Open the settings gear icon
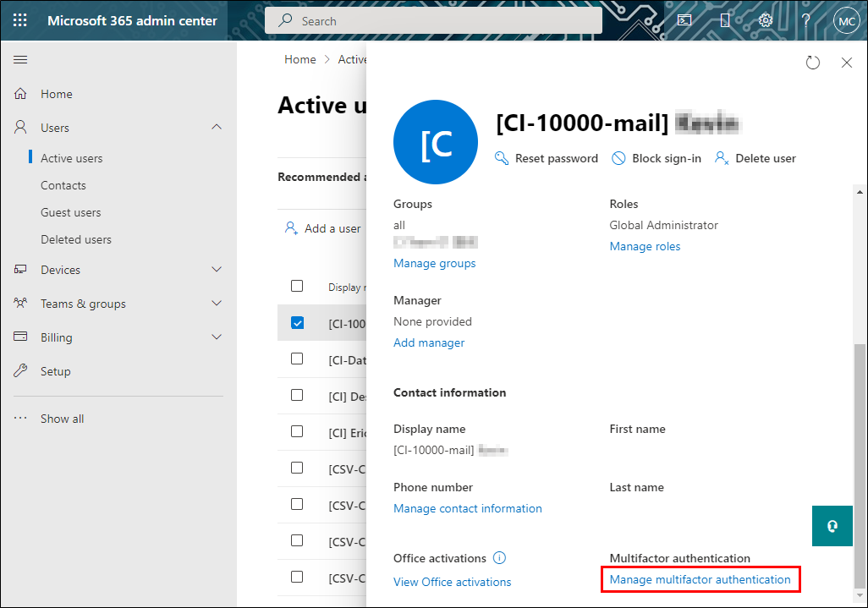The width and height of the screenshot is (868, 608). (x=765, y=20)
